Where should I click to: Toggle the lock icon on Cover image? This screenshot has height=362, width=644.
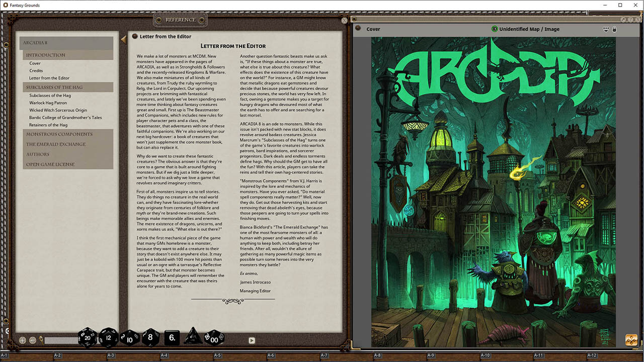(614, 29)
